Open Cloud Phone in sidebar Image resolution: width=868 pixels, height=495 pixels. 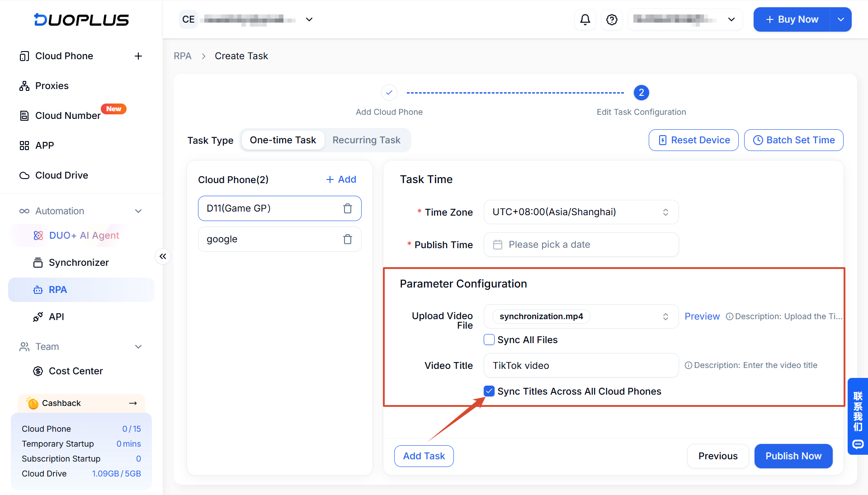64,56
